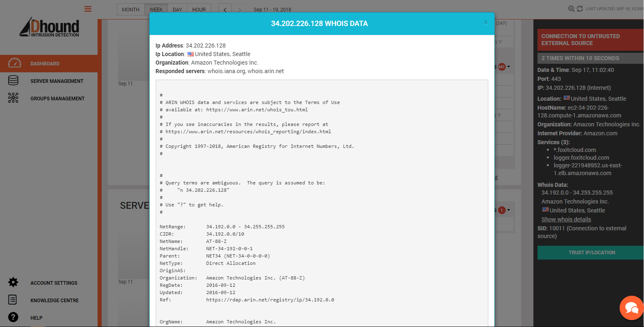
Task: Click the Server Management database icon
Action: pos(13,80)
